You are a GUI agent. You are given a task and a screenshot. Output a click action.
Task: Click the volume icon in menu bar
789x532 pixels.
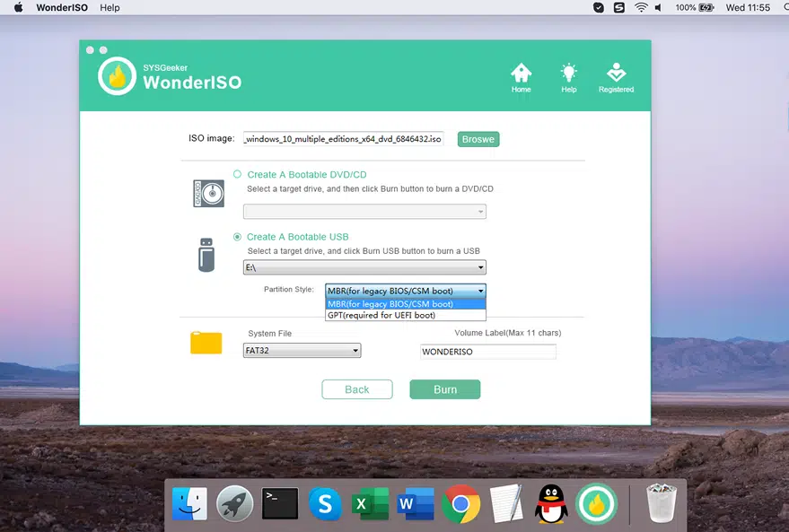coord(658,7)
